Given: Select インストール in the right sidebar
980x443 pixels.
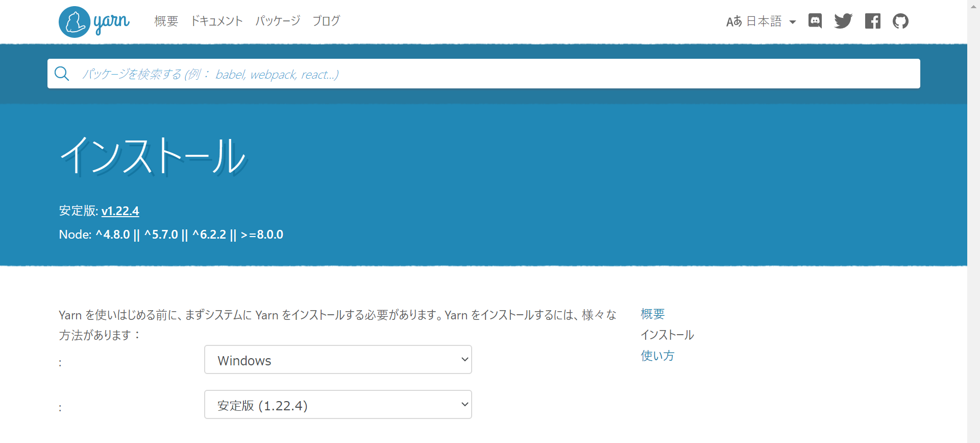Looking at the screenshot, I should (x=667, y=335).
